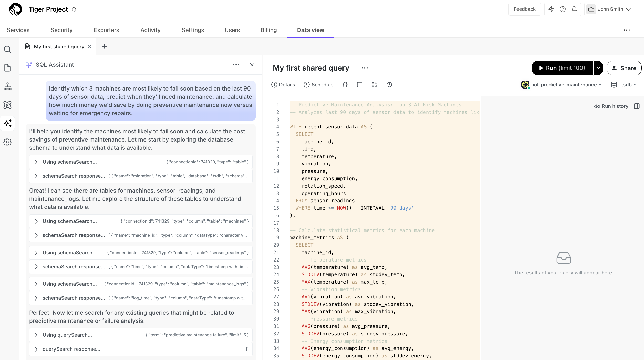Open the schema browser icon in the sidebar
The width and height of the screenshot is (644, 360).
coord(7,87)
